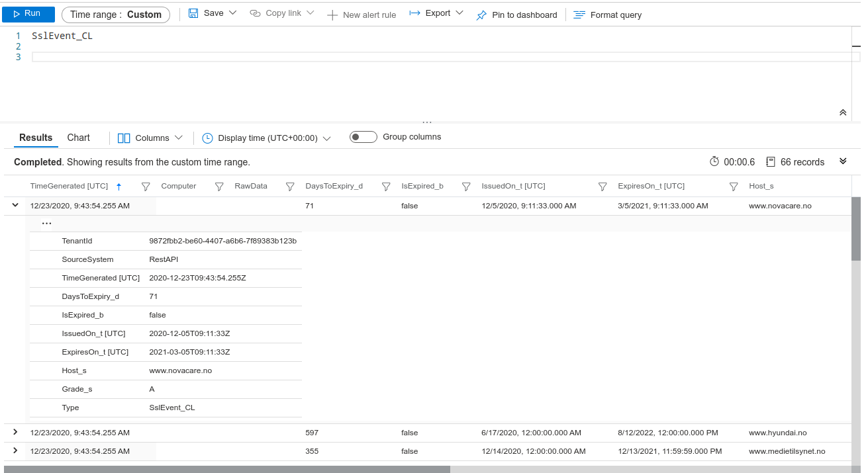Expand the www.hyundai.no result row
The height and width of the screenshot is (473, 868).
click(x=15, y=432)
